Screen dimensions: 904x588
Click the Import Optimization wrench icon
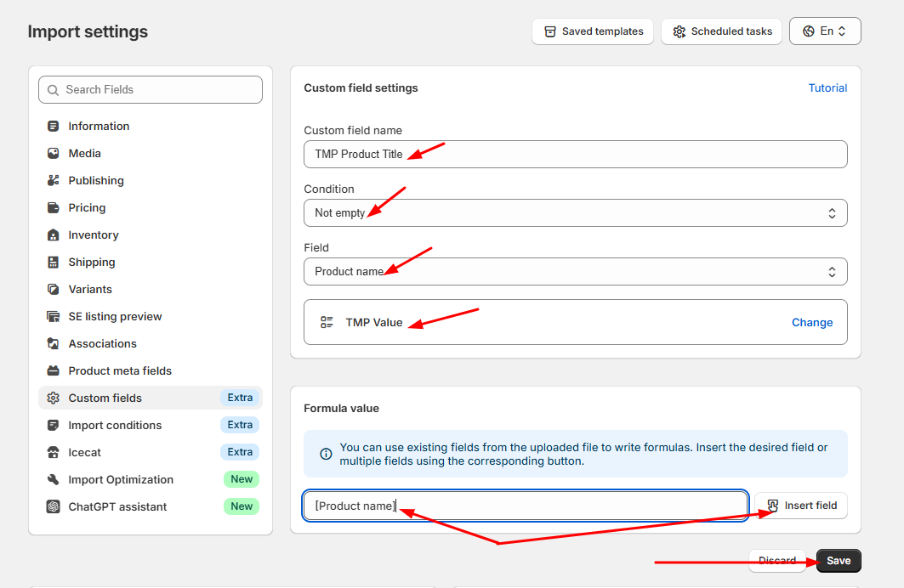(x=53, y=480)
